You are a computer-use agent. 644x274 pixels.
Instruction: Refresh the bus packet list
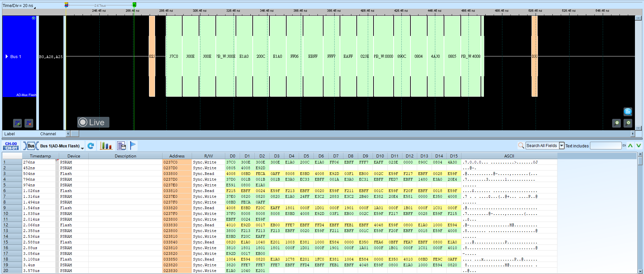point(91,146)
